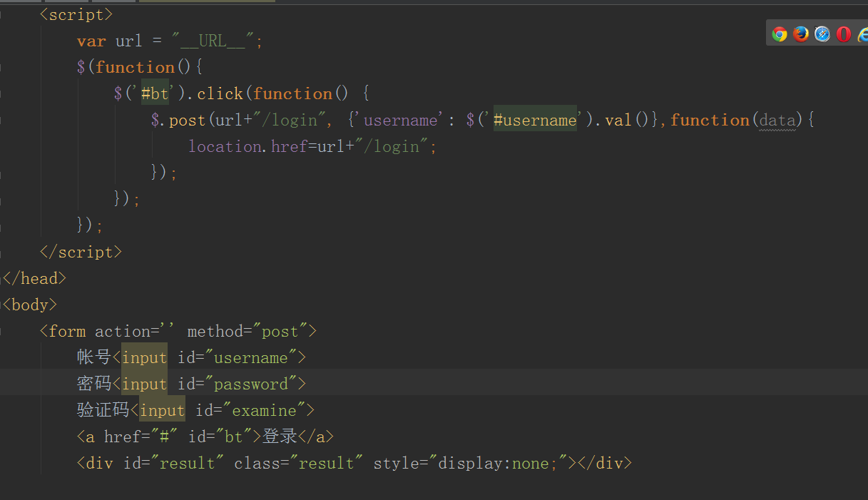Click the highlighted '#username' selector

(534, 121)
